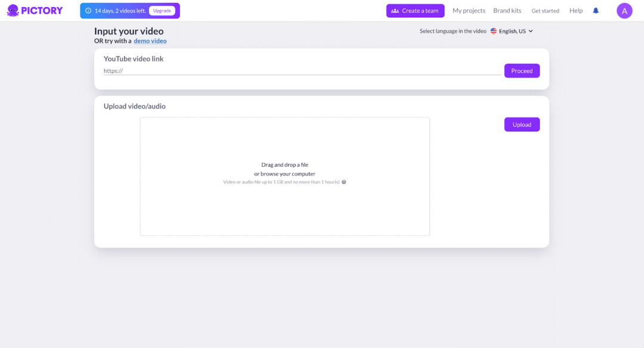Open the notifications bell

596,11
